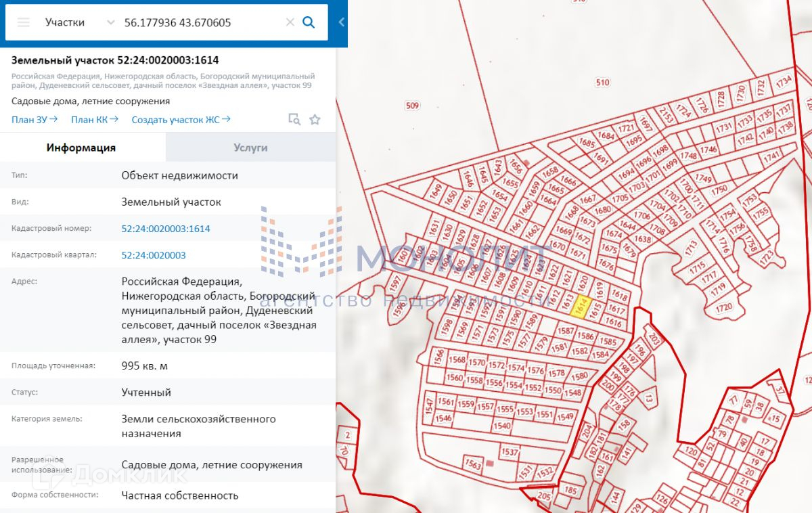Click the zoom-to-object icon beside star
This screenshot has width=812, height=513.
coord(294,120)
